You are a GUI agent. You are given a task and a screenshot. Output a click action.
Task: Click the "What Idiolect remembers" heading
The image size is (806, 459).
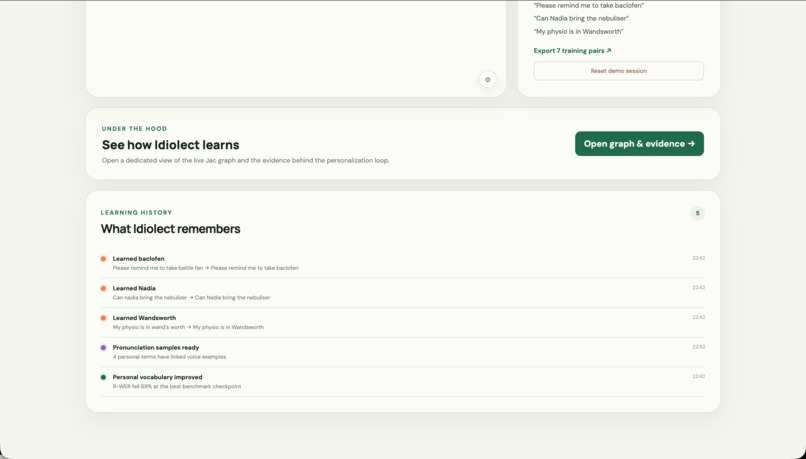click(171, 229)
